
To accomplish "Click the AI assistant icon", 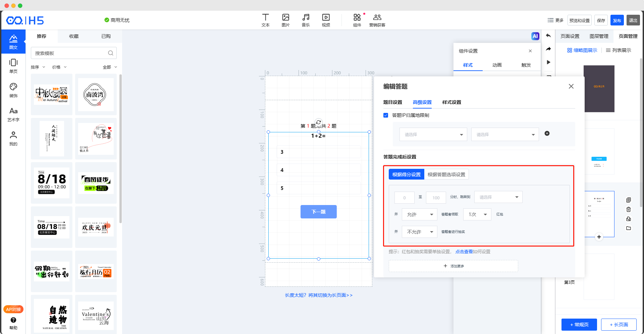I will [x=535, y=36].
